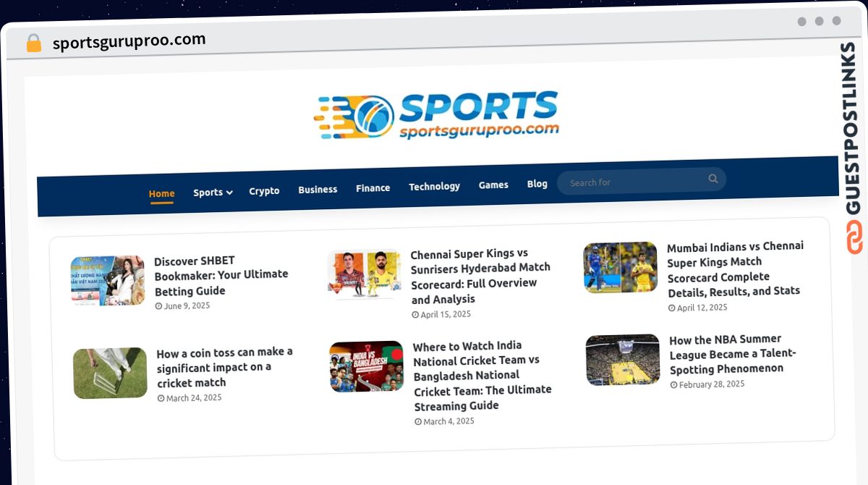The height and width of the screenshot is (485, 868).
Task: Read Chennai Super Kings vs Sunrisers scorecard article
Action: coord(480,276)
